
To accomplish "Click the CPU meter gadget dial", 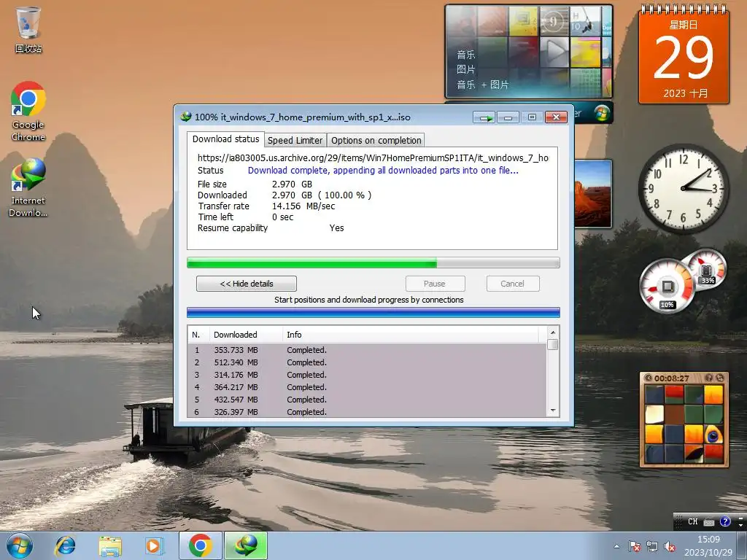I will 667,286.
